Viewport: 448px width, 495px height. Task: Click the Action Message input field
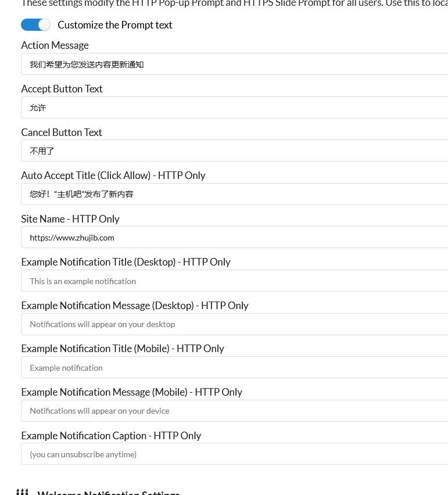point(235,64)
